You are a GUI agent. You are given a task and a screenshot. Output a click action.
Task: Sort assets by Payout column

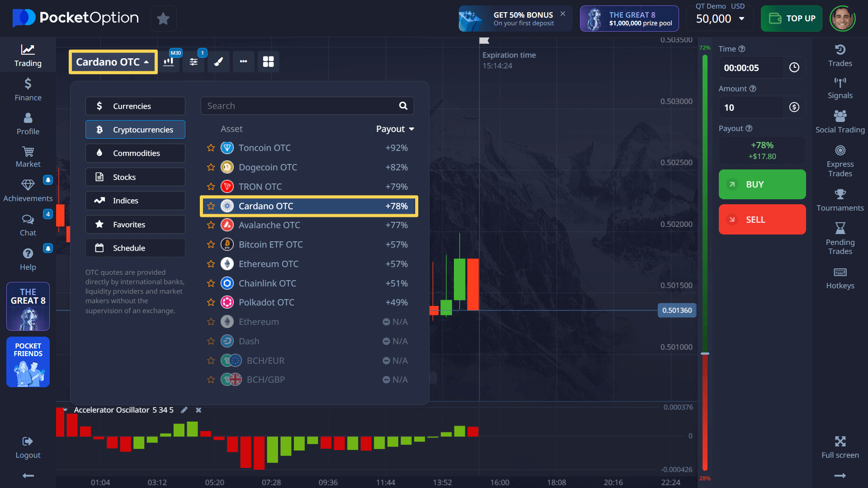click(x=395, y=129)
